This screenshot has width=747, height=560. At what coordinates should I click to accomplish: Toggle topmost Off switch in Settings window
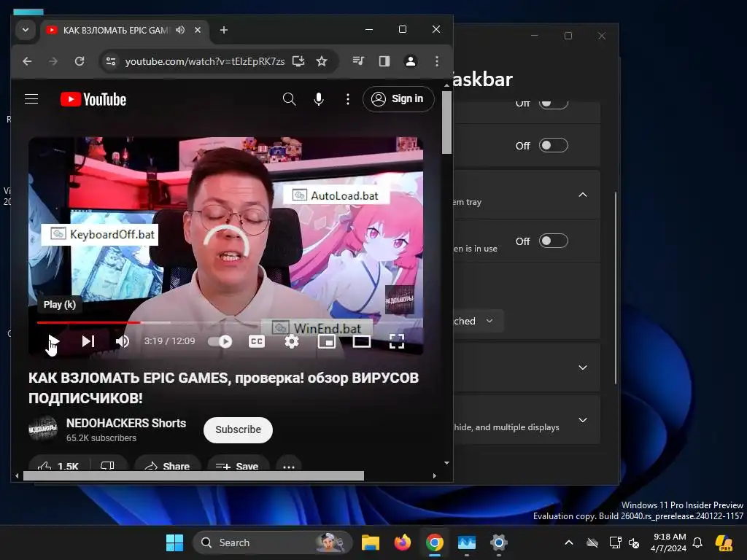[553, 102]
